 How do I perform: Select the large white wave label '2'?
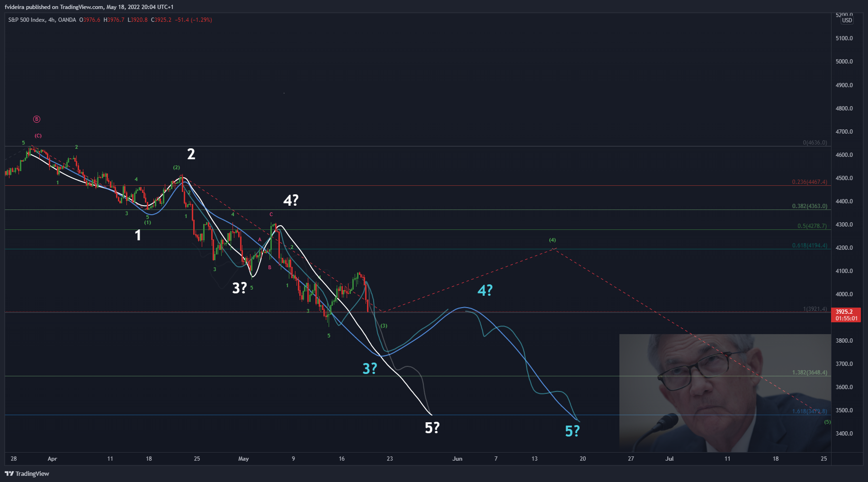pos(191,154)
